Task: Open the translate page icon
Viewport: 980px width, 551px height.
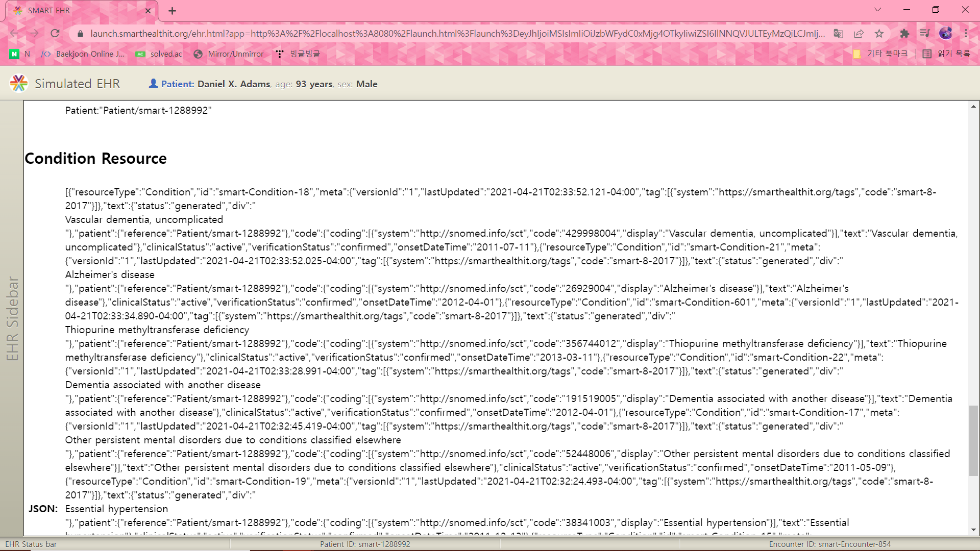Action: 838,34
